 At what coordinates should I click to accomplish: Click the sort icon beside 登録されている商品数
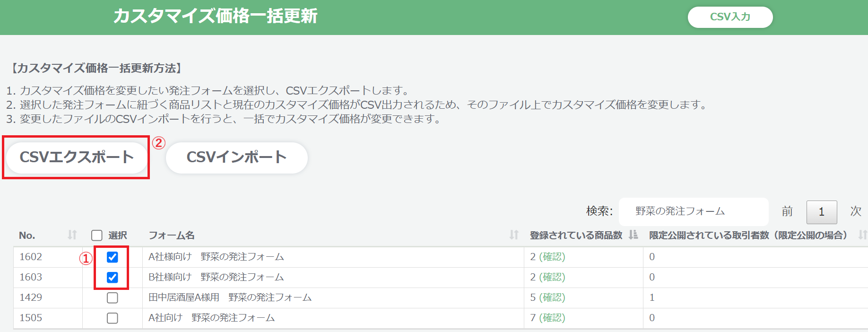(x=633, y=235)
